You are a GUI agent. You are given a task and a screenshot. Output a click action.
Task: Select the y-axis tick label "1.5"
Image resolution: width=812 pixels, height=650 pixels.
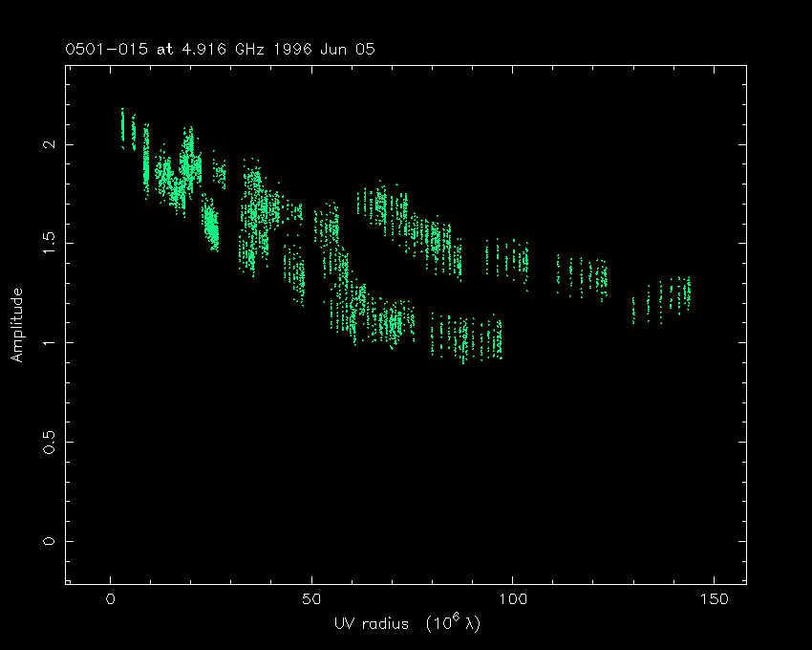click(x=45, y=243)
